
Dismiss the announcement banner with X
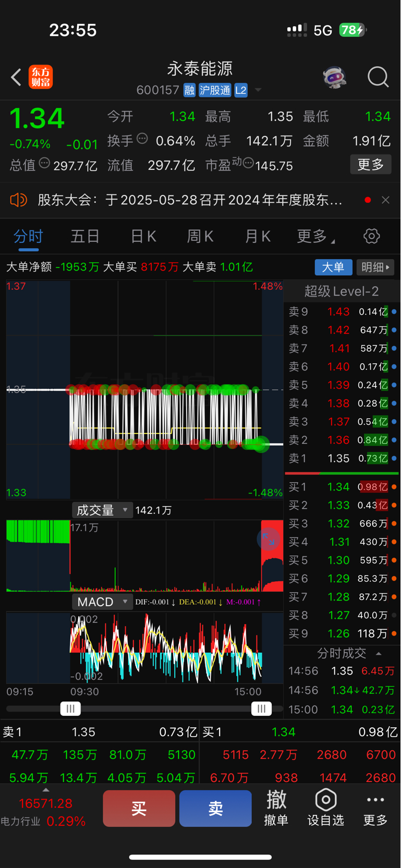click(385, 200)
